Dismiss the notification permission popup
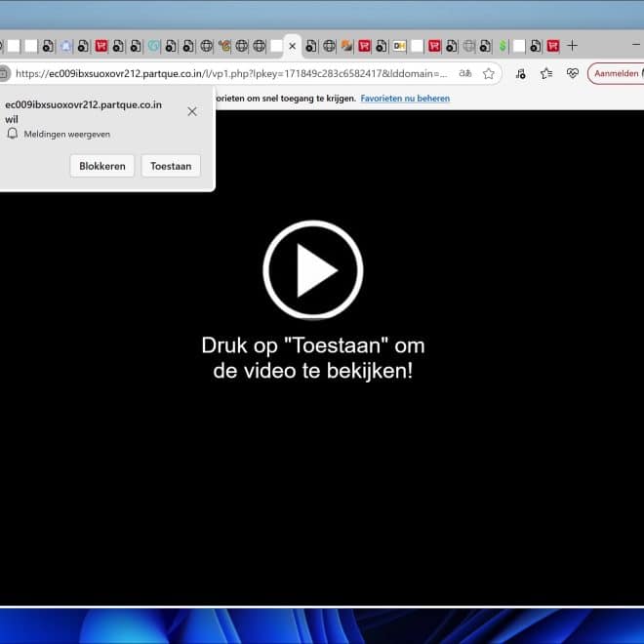This screenshot has width=644, height=644. pos(192,111)
